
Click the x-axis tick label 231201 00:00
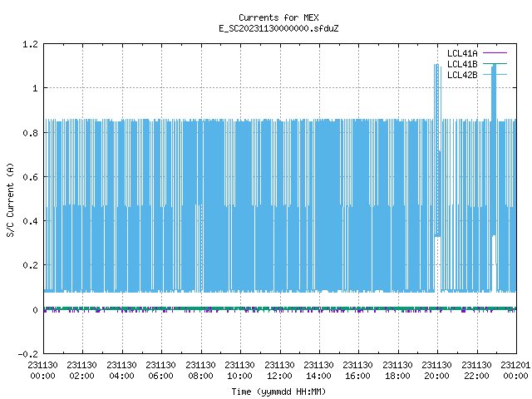515,371
